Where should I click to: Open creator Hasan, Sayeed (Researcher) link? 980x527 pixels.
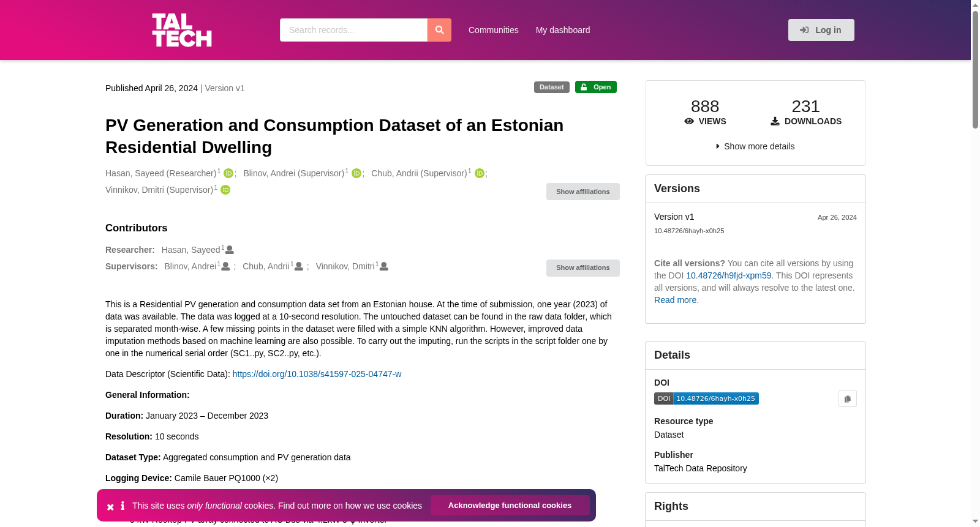[x=160, y=173]
